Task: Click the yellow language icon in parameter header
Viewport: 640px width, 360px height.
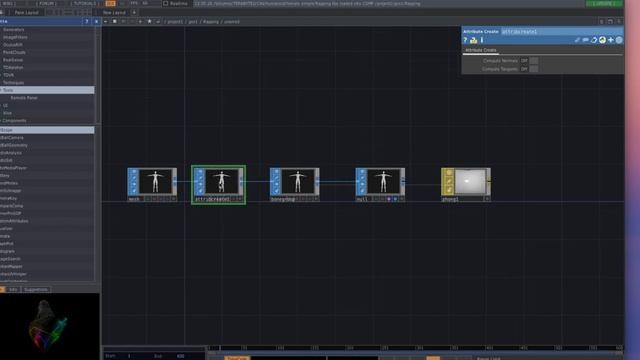Action: pyautogui.click(x=602, y=40)
